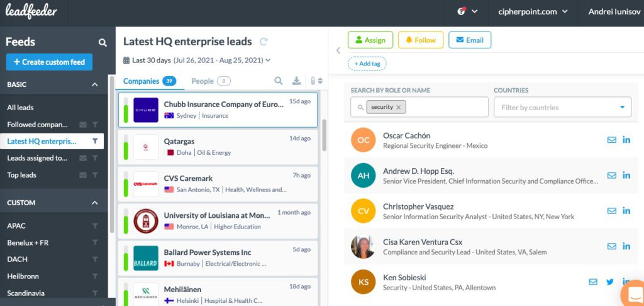Open the Scandinavia custom feed

click(x=26, y=293)
